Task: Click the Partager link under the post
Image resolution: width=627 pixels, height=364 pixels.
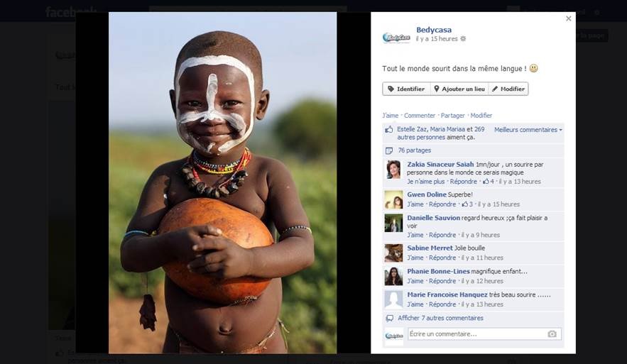Action: click(452, 116)
